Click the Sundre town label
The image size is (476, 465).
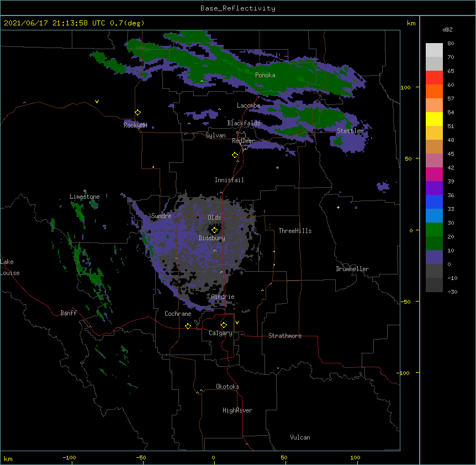pos(161,216)
